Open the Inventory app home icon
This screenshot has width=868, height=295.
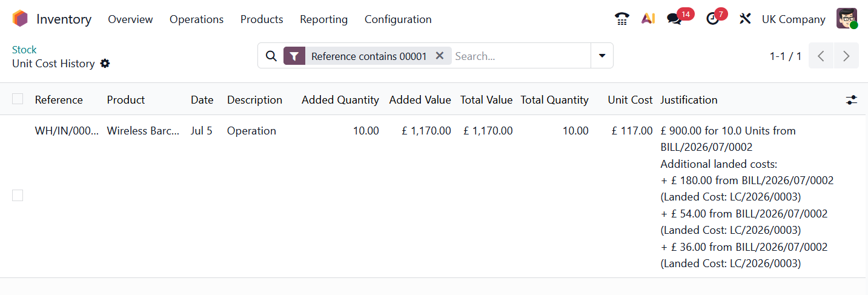pyautogui.click(x=20, y=19)
